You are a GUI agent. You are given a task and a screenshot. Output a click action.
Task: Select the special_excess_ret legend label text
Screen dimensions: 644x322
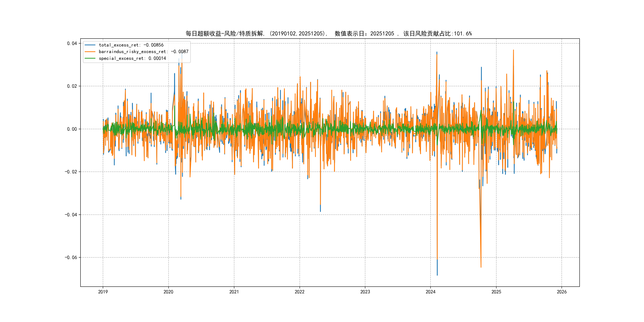tap(132, 58)
